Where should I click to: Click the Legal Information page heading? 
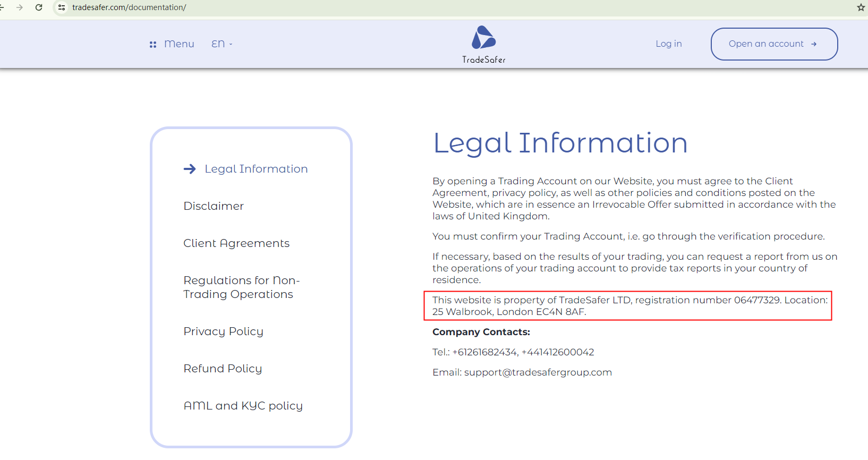tap(560, 143)
